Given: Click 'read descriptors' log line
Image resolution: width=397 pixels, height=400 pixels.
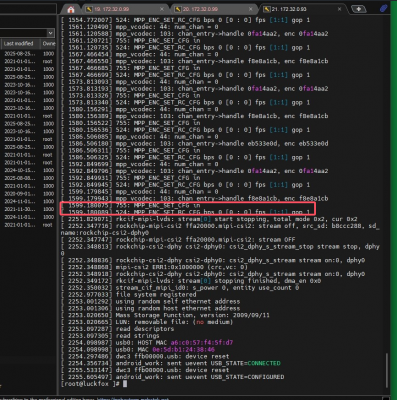Looking at the screenshot, I should coord(117,329).
